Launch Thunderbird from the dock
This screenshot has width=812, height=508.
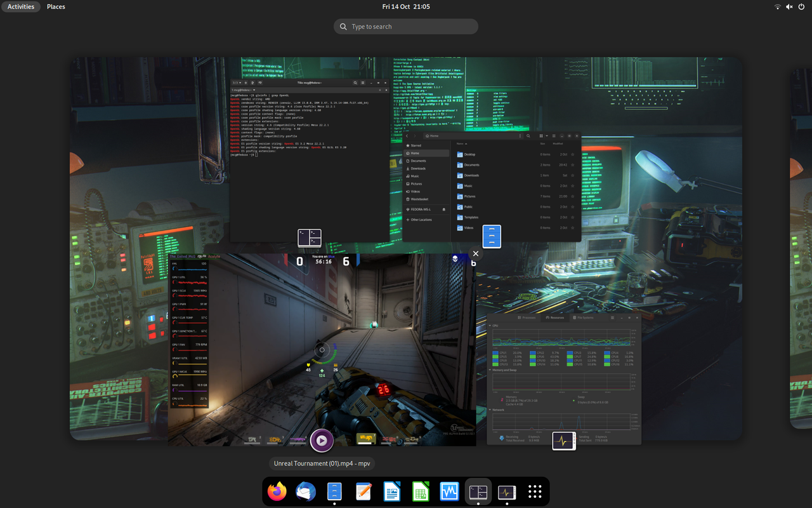point(306,491)
